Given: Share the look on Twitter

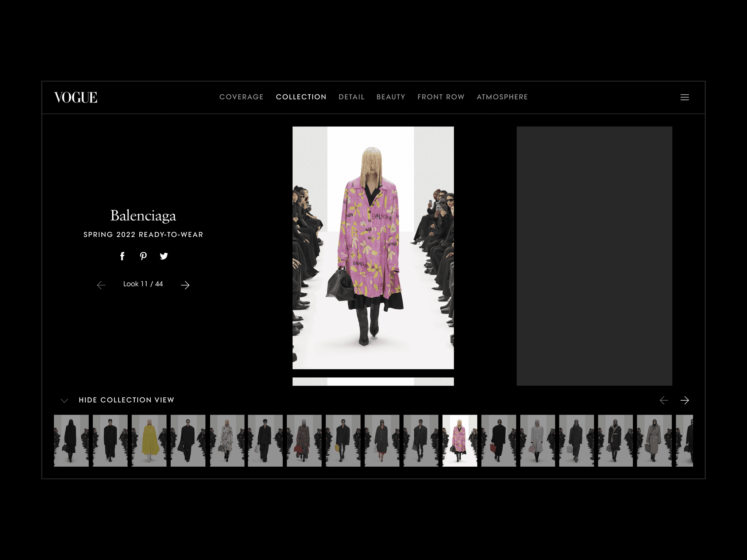Looking at the screenshot, I should [164, 256].
